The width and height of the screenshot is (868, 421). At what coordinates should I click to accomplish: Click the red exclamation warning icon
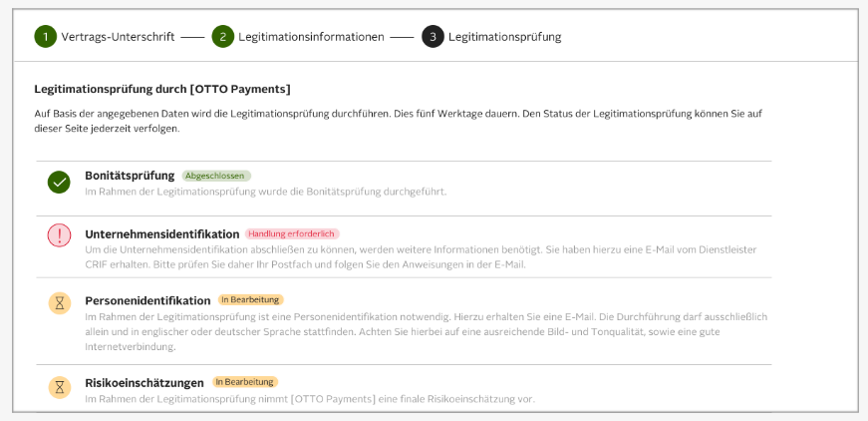tap(59, 235)
